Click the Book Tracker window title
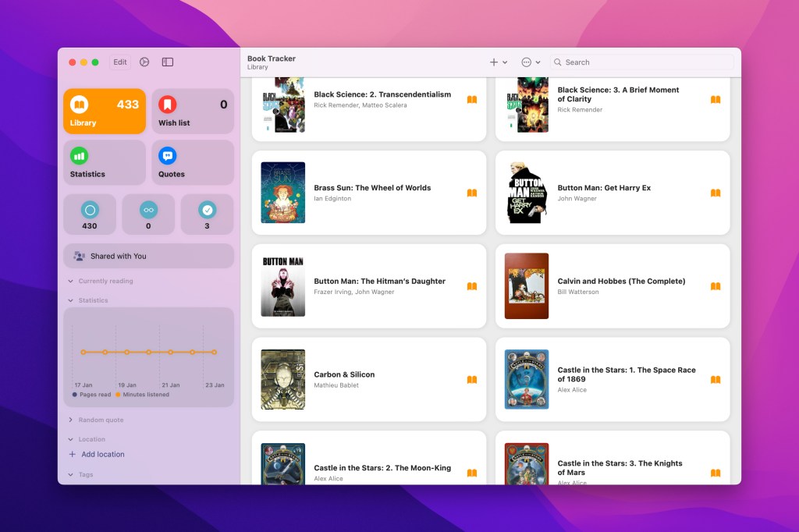Viewport: 799px width, 532px height. (271, 59)
